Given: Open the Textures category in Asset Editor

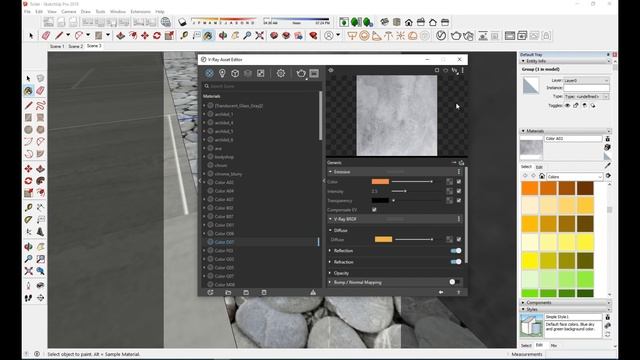Looking at the screenshot, I should point(260,73).
